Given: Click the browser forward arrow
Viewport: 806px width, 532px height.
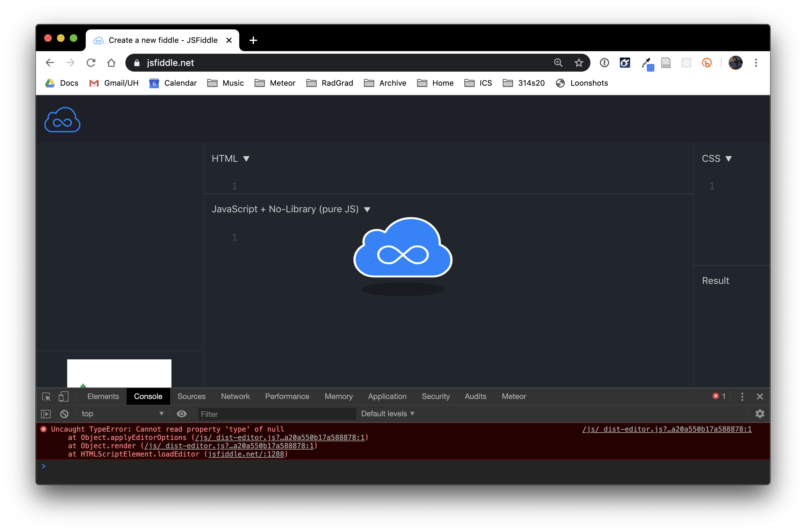Looking at the screenshot, I should click(x=70, y=63).
